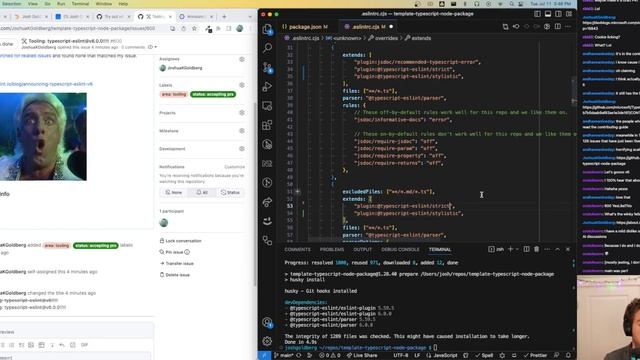Click 'area: tooling' label in sidebar
The height and width of the screenshot is (360, 640).
point(173,94)
